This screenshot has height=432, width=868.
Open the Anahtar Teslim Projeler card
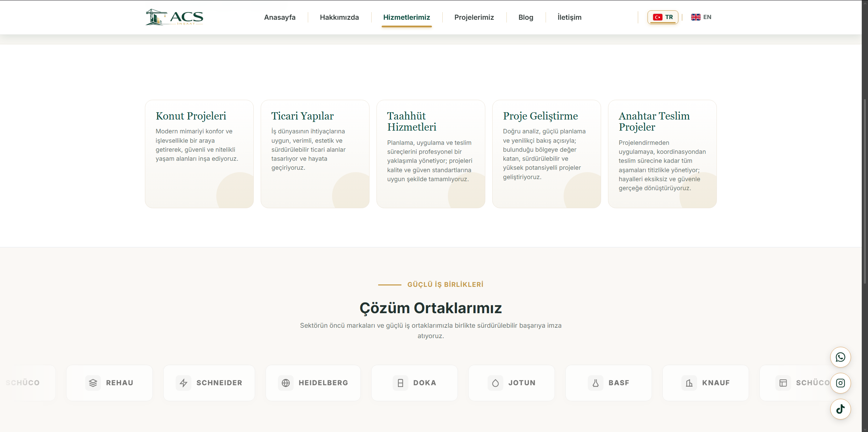[x=662, y=154]
